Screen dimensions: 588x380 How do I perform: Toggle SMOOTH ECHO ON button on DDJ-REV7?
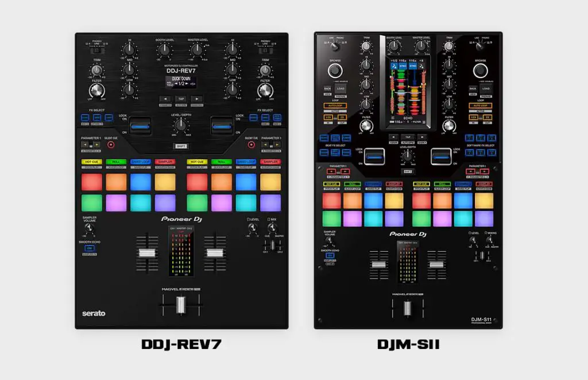[89, 248]
